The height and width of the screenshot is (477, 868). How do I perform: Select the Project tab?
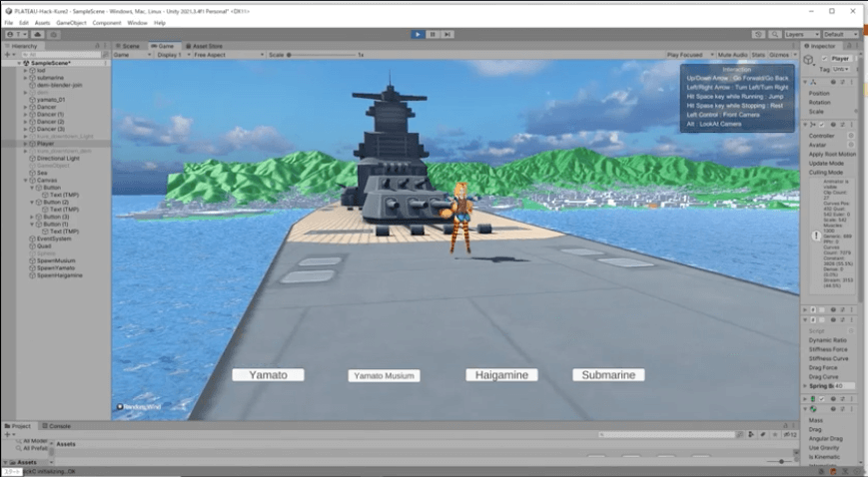18,426
